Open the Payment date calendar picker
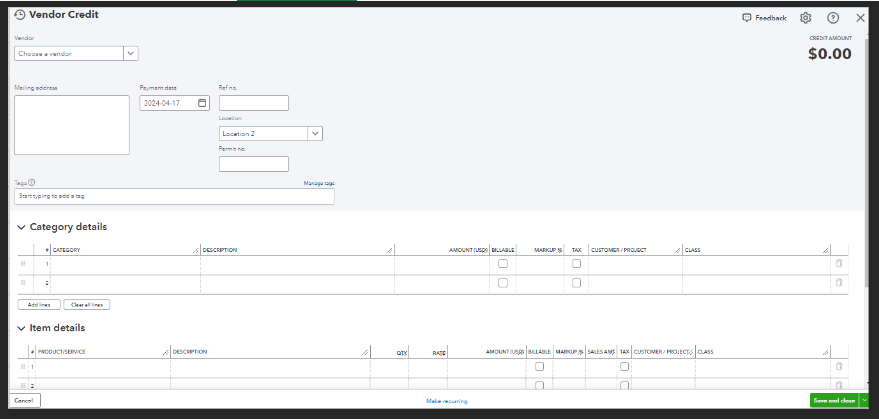 tap(202, 103)
